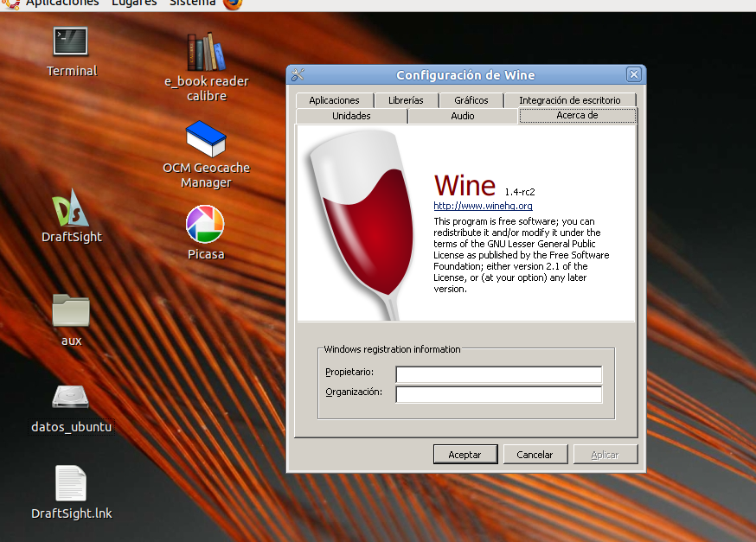This screenshot has width=756, height=542.
Task: Select the Acerca de tab
Action: coord(577,116)
